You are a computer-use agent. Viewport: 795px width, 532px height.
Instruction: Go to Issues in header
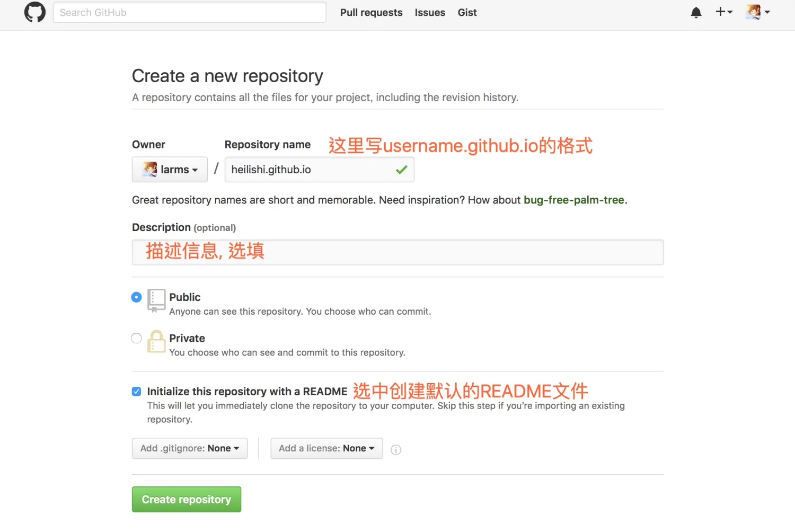click(430, 12)
